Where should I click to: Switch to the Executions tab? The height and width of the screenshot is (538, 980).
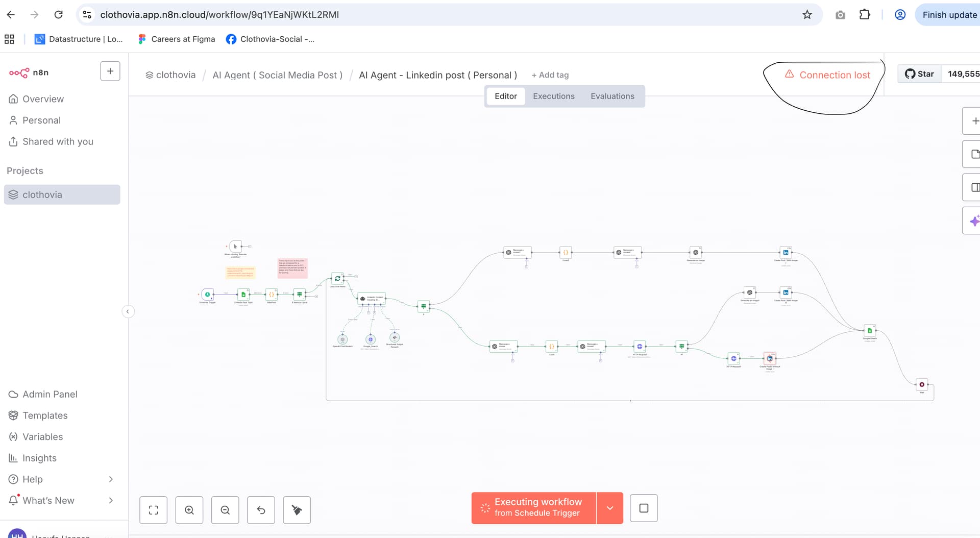[553, 96]
